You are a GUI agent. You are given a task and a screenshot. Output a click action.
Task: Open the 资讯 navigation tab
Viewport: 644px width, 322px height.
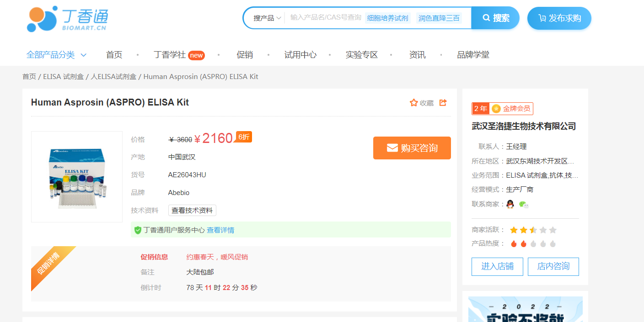(418, 55)
